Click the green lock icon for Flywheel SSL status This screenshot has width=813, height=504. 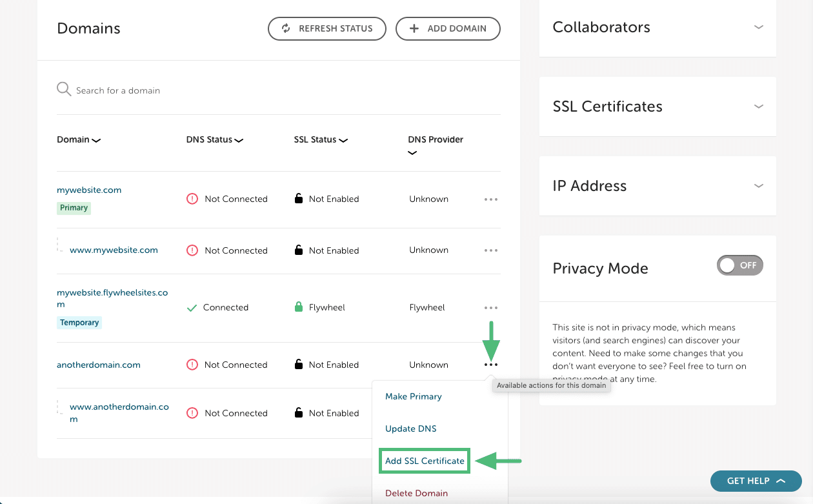coord(299,307)
